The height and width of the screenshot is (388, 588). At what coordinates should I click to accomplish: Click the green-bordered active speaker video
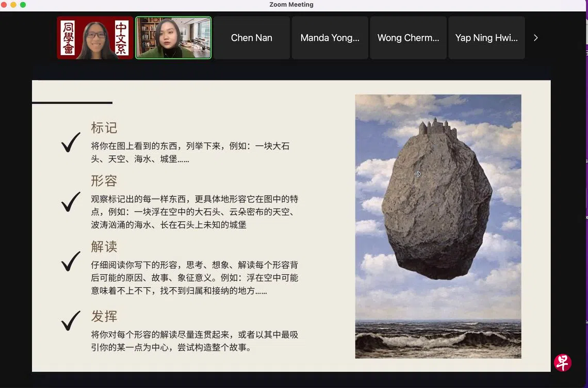coord(173,38)
